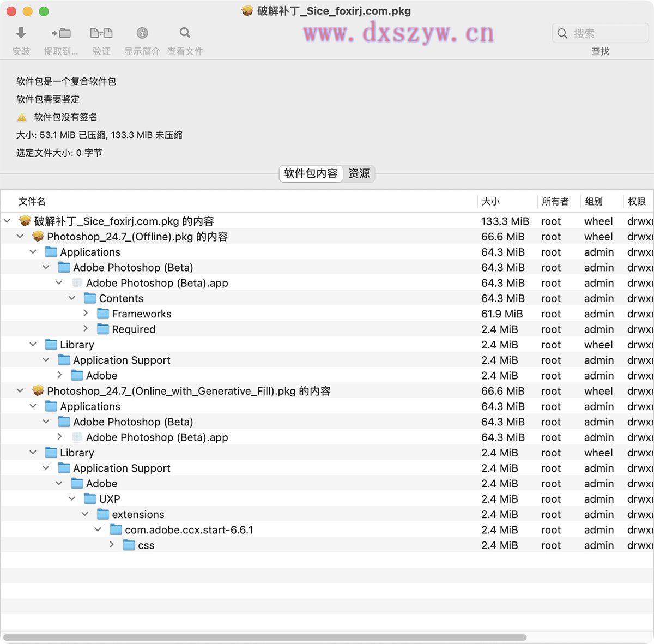Click the warning icon beside 软件包没有签名
This screenshot has height=644, width=654.
tap(22, 117)
